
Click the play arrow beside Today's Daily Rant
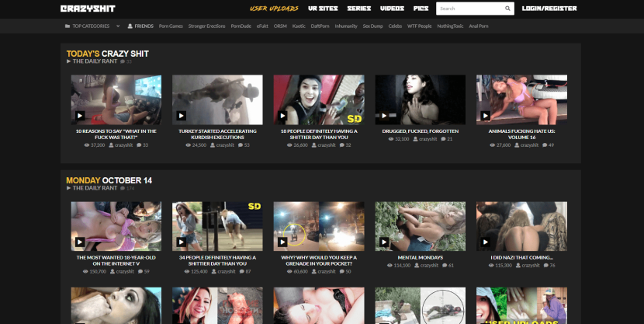(69, 61)
